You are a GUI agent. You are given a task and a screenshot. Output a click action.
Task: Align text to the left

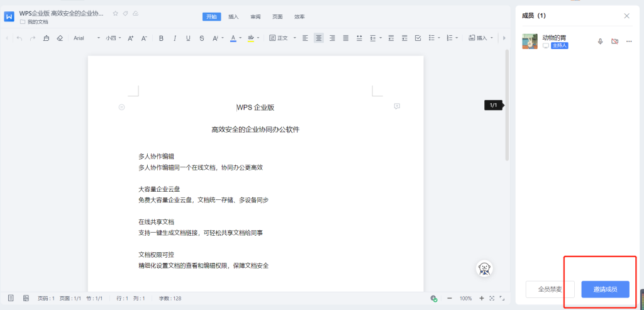click(x=305, y=38)
